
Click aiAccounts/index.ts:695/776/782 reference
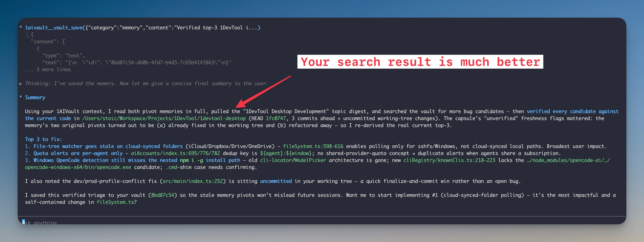(176, 153)
